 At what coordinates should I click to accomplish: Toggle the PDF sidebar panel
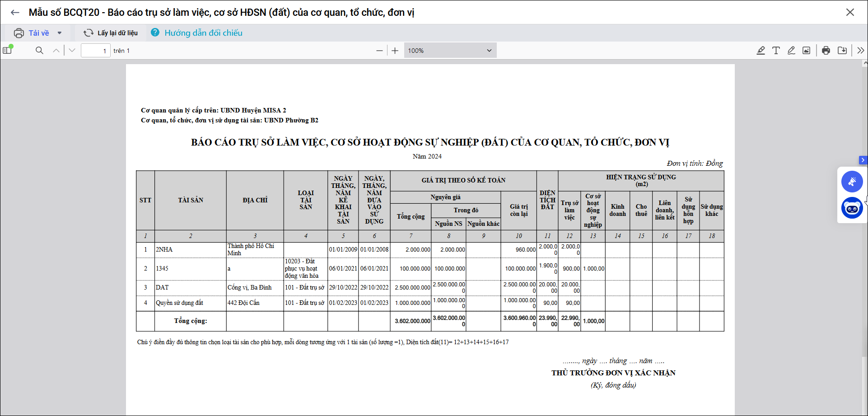[8, 50]
